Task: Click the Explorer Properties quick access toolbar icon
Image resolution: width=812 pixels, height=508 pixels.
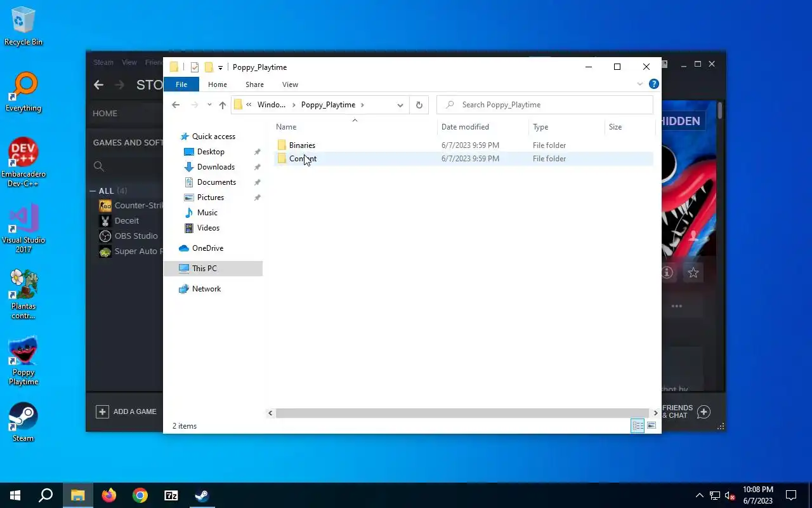Action: click(x=195, y=67)
